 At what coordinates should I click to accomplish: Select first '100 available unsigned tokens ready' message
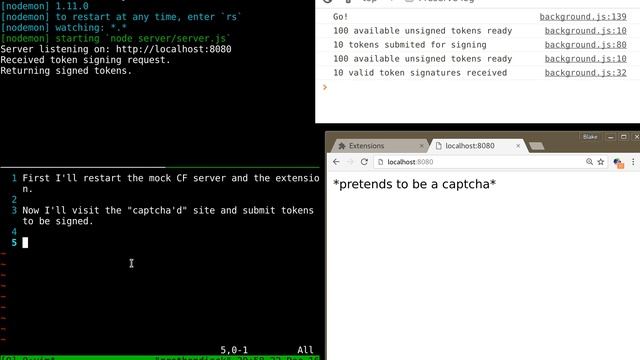[x=422, y=31]
